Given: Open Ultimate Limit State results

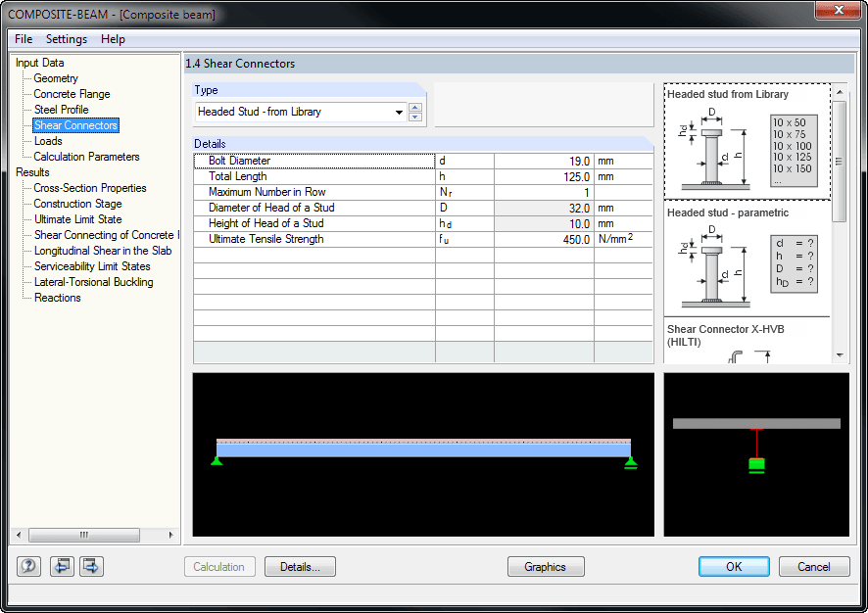Looking at the screenshot, I should (78, 219).
